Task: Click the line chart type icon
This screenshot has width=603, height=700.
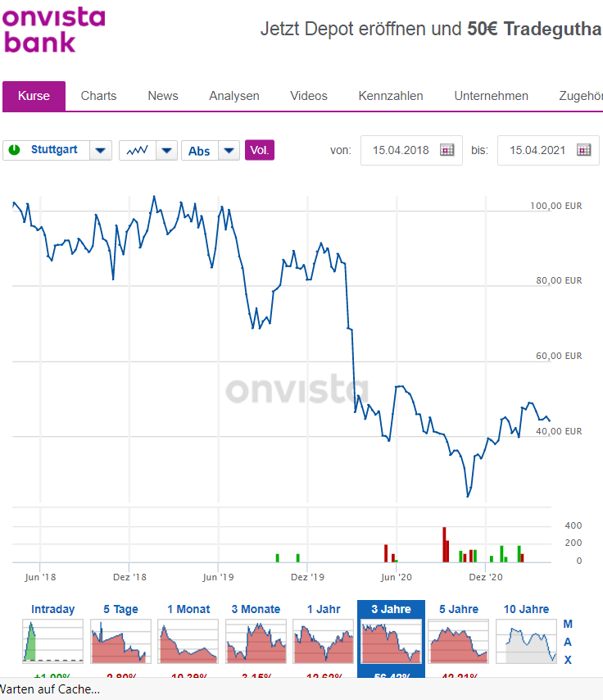Action: 137,150
